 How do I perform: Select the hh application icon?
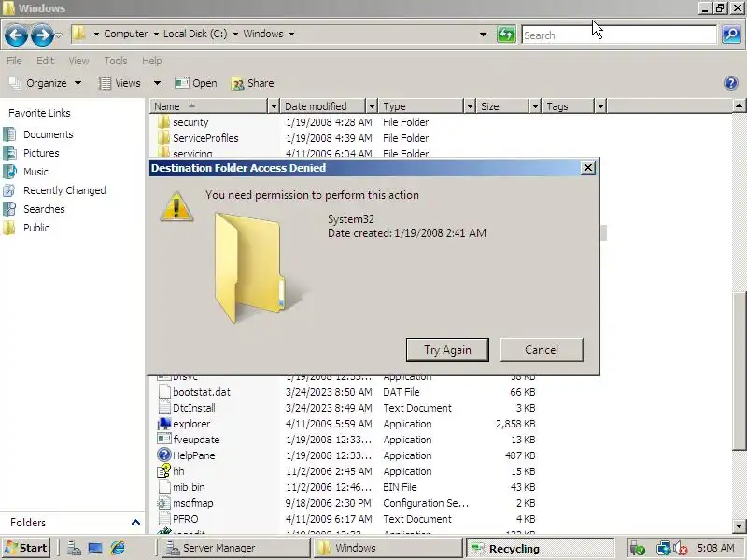pos(164,471)
